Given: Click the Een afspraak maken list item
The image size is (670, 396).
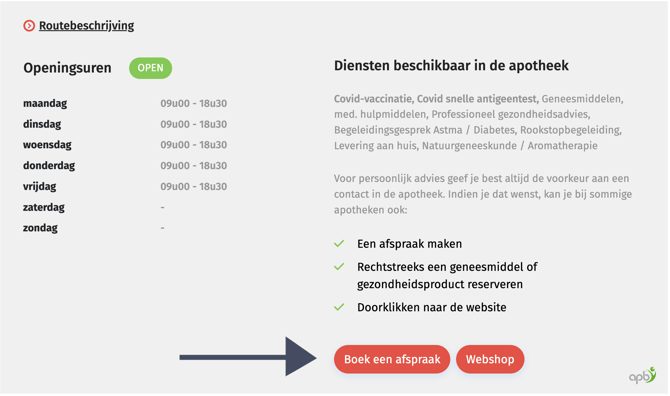Looking at the screenshot, I should pos(409,244).
